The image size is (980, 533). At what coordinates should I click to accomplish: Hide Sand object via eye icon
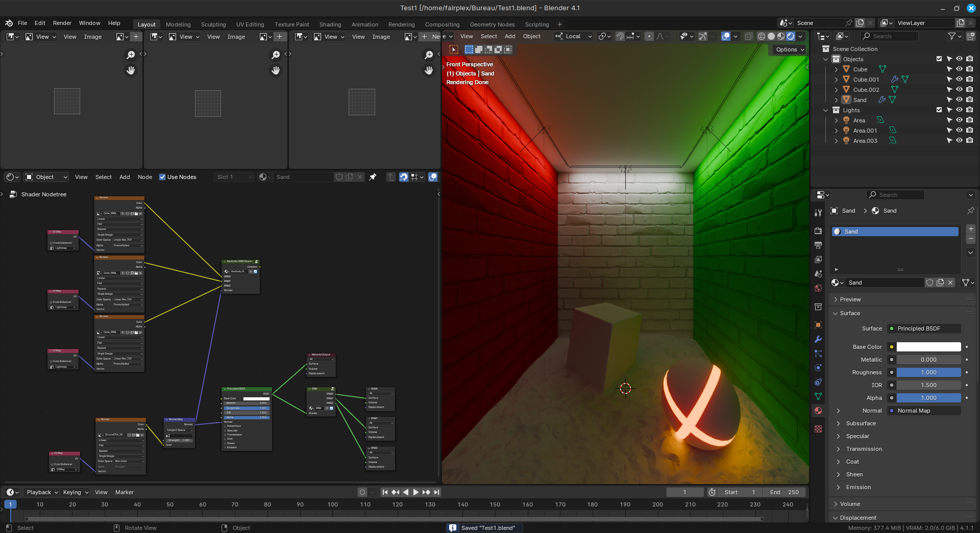click(x=960, y=100)
